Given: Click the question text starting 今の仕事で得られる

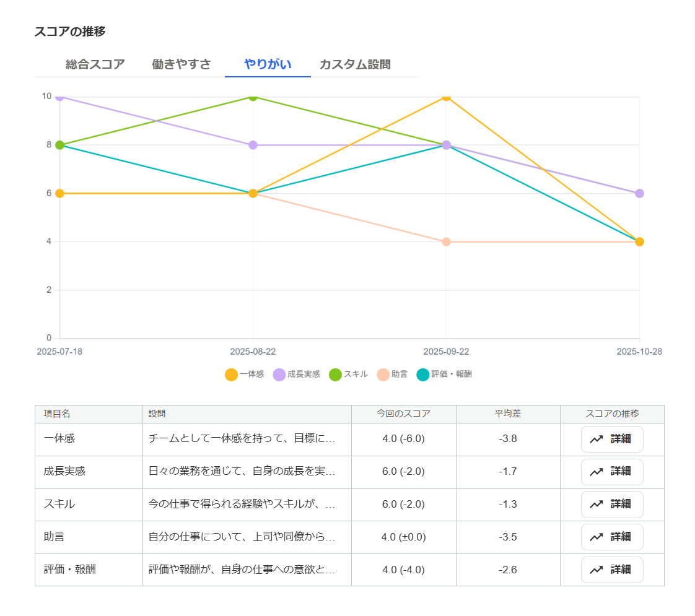Looking at the screenshot, I should (x=242, y=505).
